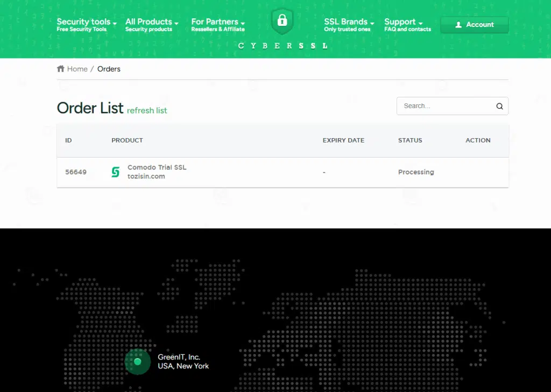
Task: Click the Comodo green S product icon
Action: [x=116, y=172]
